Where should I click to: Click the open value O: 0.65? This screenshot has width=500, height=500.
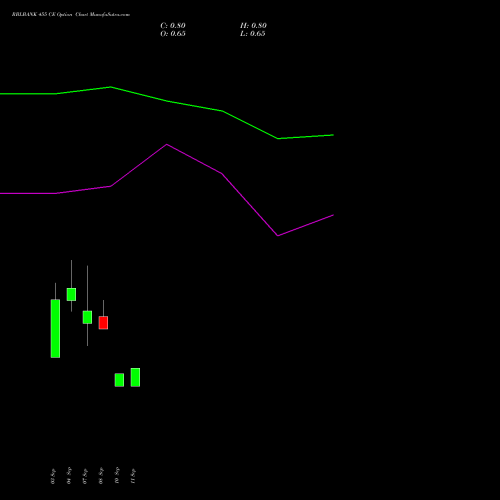[173, 34]
